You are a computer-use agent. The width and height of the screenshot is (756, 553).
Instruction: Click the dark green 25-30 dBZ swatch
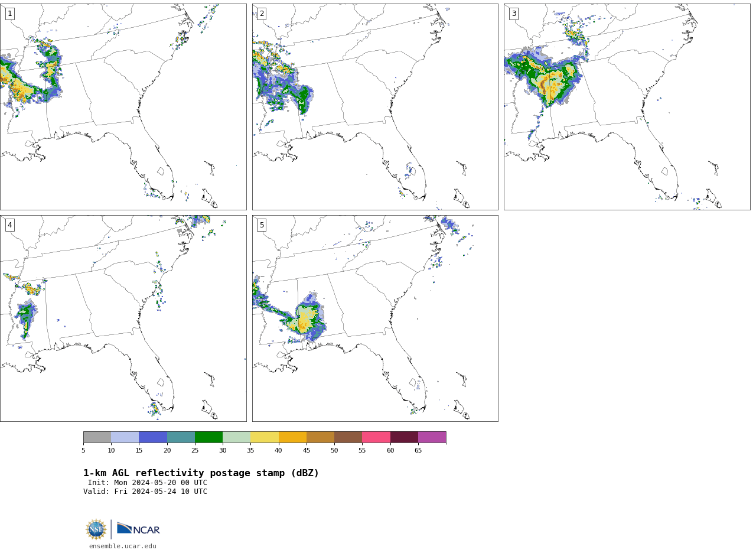tap(208, 437)
